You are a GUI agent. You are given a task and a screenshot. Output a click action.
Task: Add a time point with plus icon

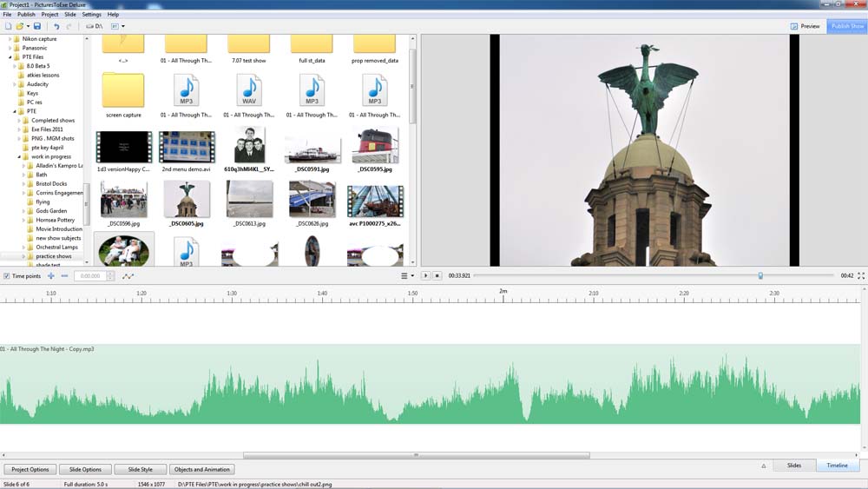click(x=51, y=276)
